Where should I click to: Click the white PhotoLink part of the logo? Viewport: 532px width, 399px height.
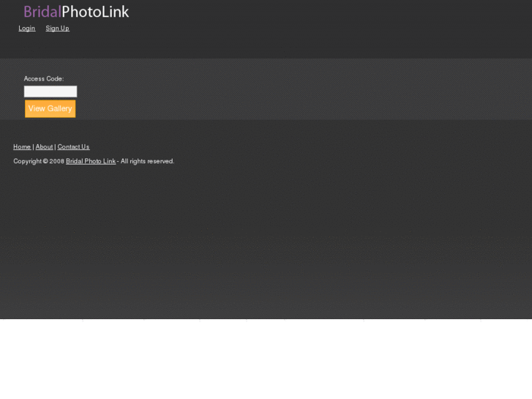click(x=95, y=12)
